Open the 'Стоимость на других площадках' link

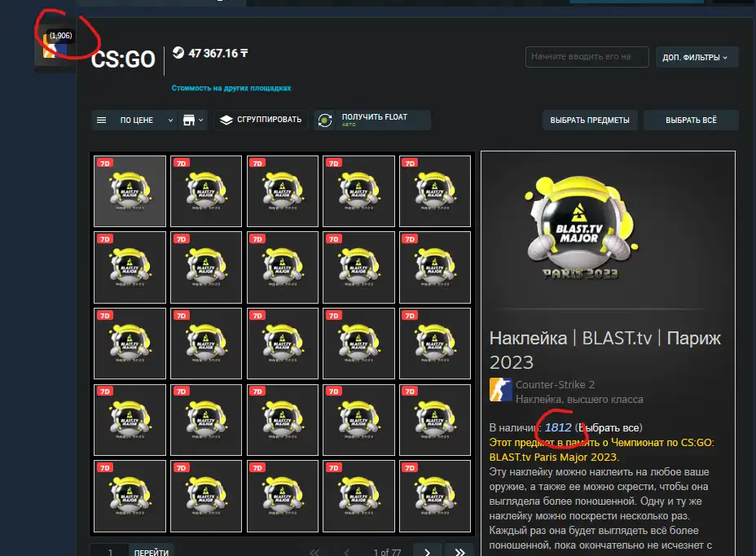click(x=231, y=88)
